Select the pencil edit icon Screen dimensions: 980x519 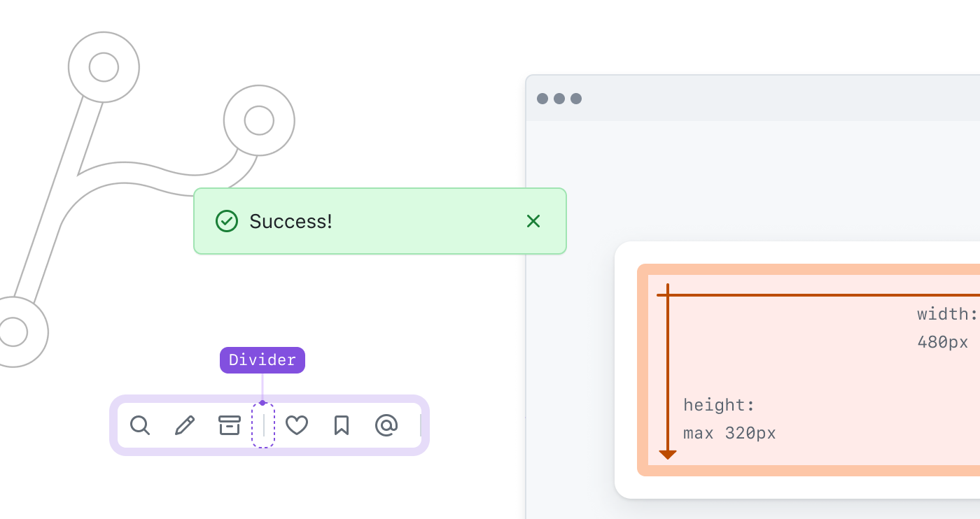coord(185,425)
